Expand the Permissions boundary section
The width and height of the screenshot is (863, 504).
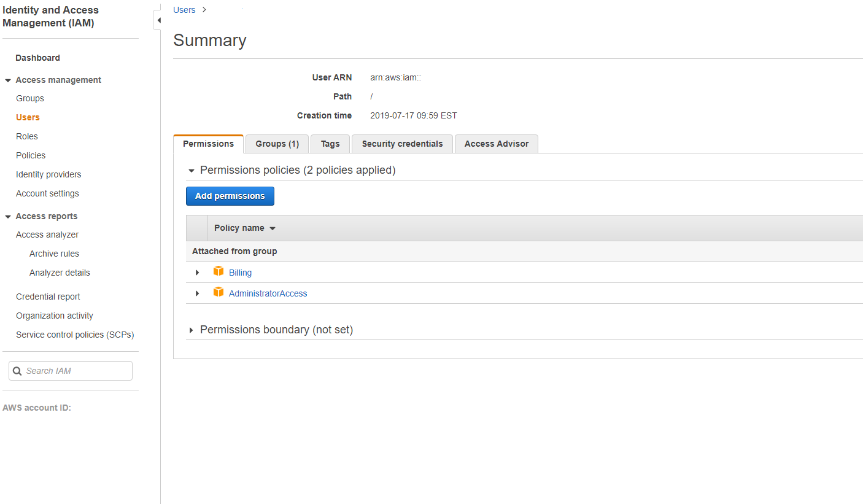pos(191,330)
